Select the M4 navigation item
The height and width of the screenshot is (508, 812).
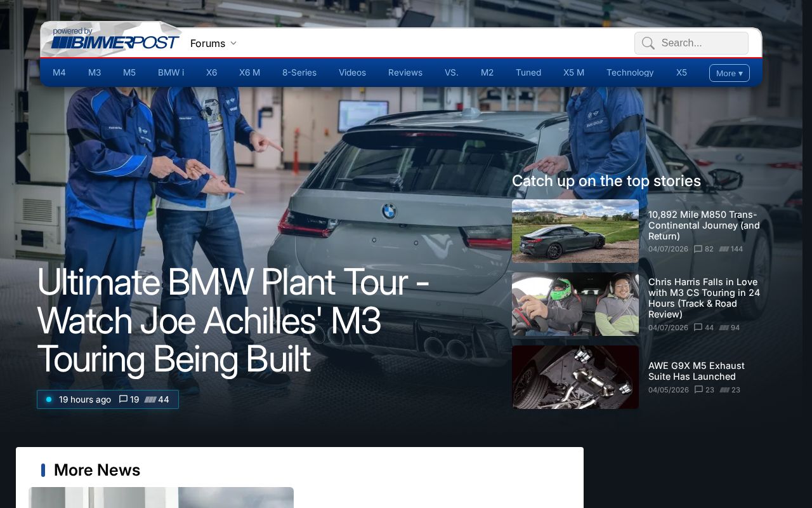(59, 72)
